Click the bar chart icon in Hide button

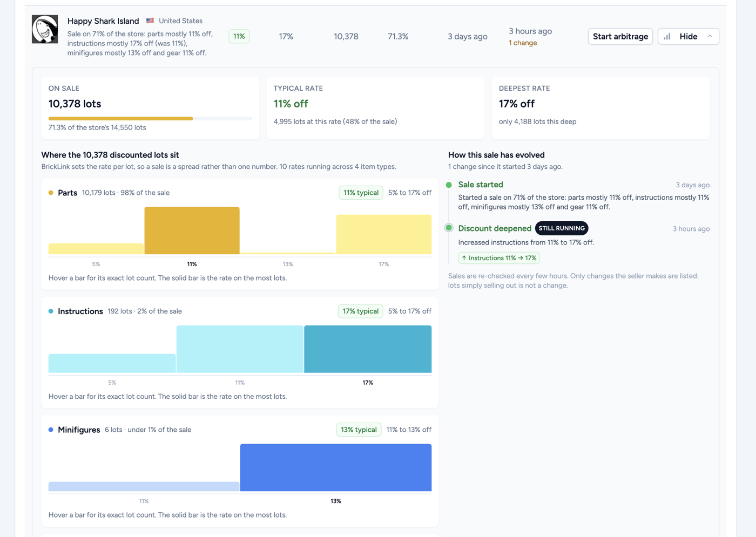667,36
